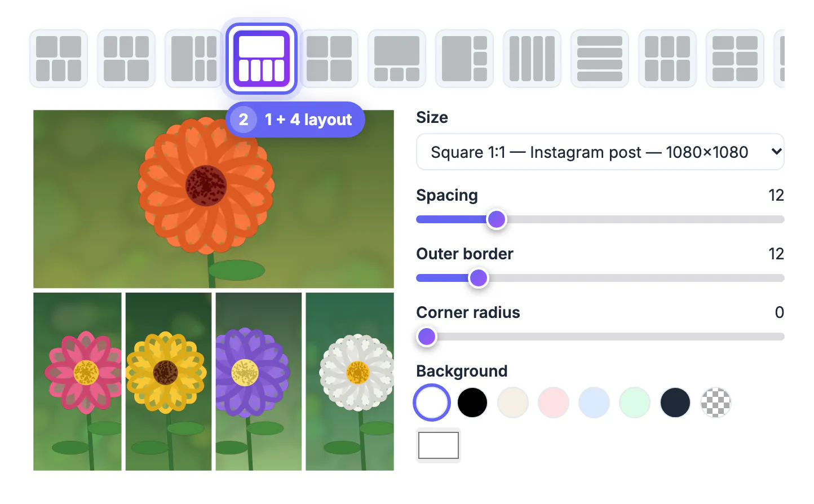Select the selected 1 + 4 layout icon
The width and height of the screenshot is (814, 504).
pos(262,59)
